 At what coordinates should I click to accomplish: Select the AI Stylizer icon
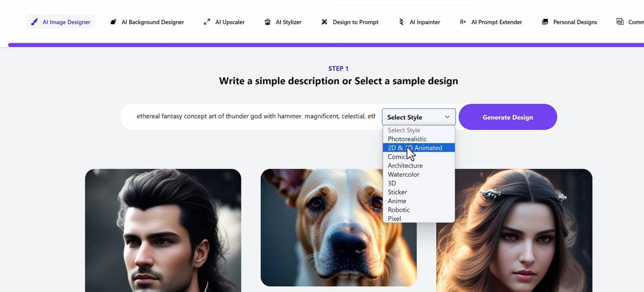coord(267,21)
